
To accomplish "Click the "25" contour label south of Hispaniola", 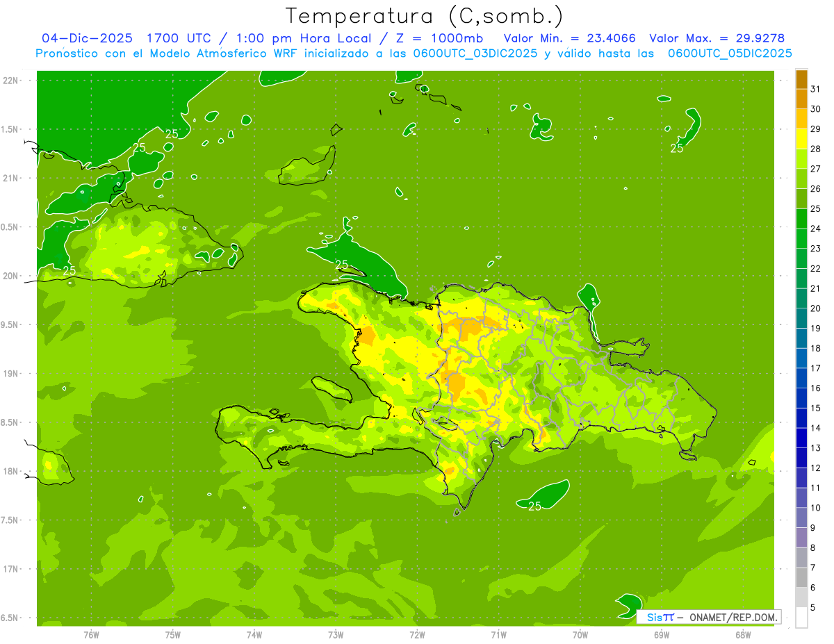I will click(x=534, y=506).
